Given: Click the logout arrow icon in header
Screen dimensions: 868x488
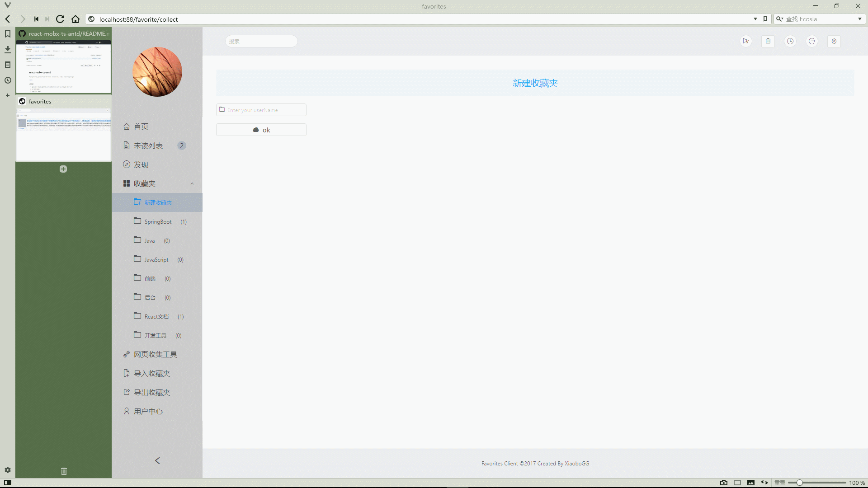Looking at the screenshot, I should tap(812, 41).
